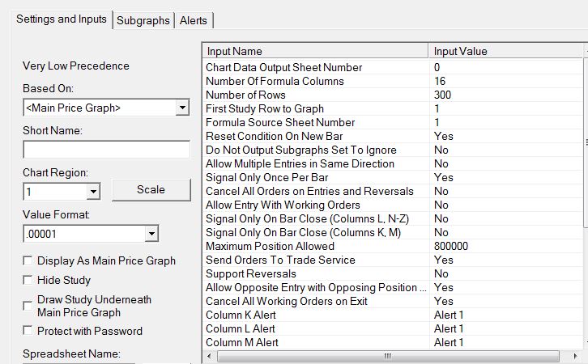Click the Short Name input field
The width and height of the screenshot is (588, 364).
pos(105,150)
